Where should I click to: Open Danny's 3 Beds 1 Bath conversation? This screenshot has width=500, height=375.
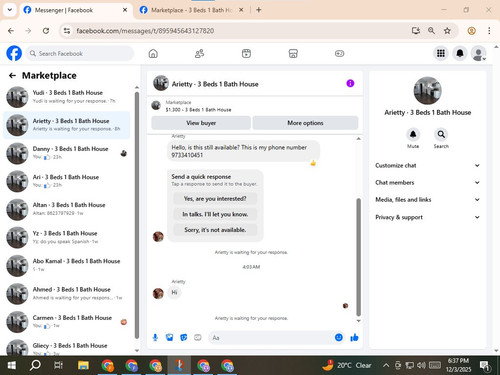(x=67, y=153)
